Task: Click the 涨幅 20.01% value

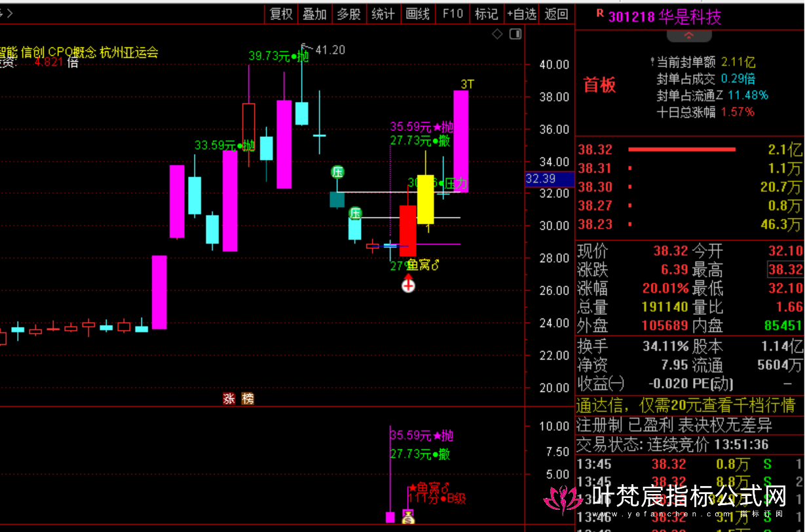Action: pos(665,288)
